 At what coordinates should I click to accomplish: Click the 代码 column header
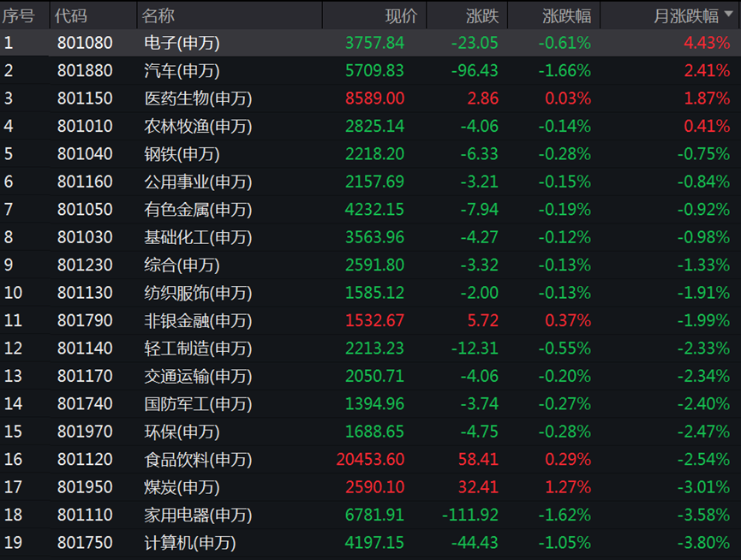click(70, 15)
